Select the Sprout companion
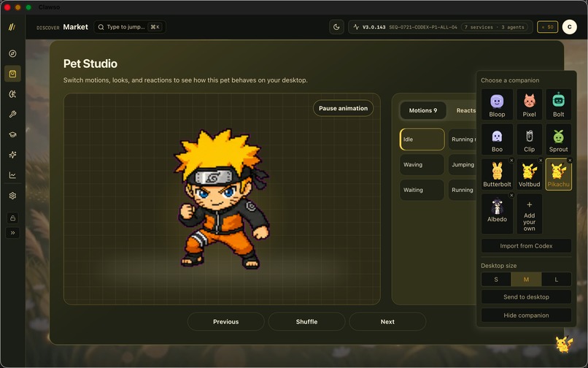 (x=558, y=139)
